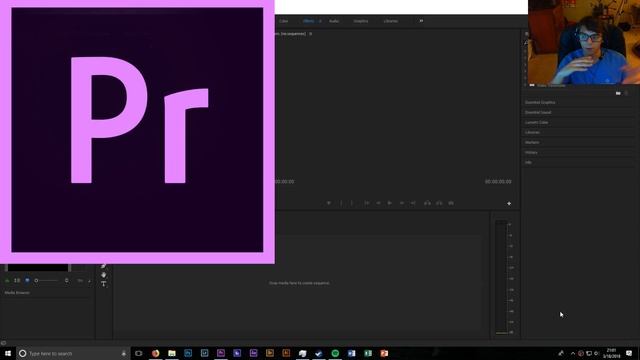Screen dimensions: 640x360
Task: Activate Cortana microphone in search box
Action: 124,353
